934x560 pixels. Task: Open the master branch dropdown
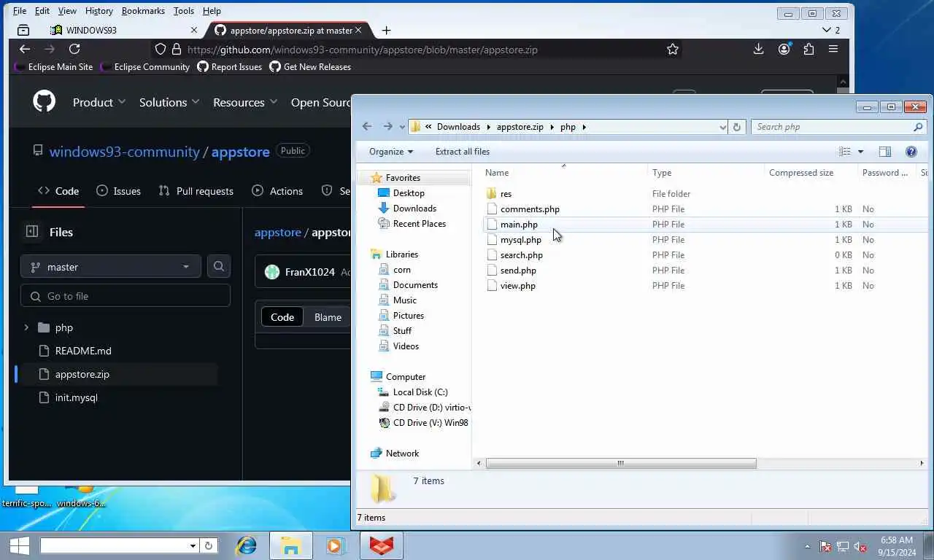point(111,267)
